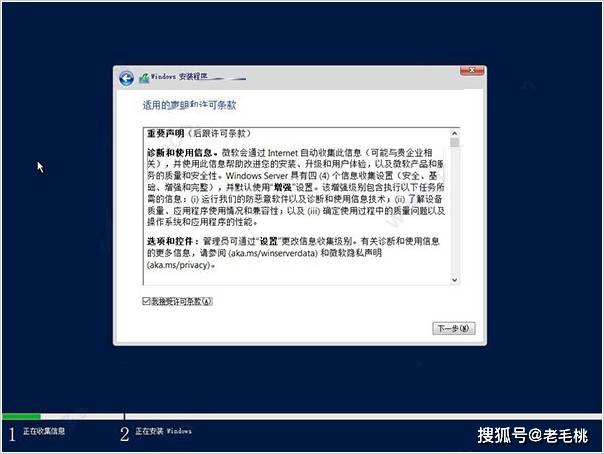The width and height of the screenshot is (604, 454).
Task: Click the license scrollbar up arrow
Action: (455, 133)
